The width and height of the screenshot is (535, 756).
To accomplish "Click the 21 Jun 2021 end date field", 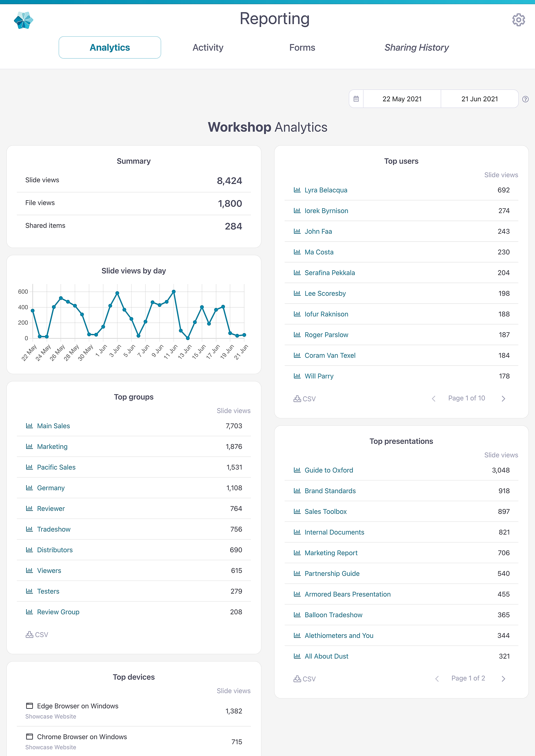I will click(x=479, y=99).
